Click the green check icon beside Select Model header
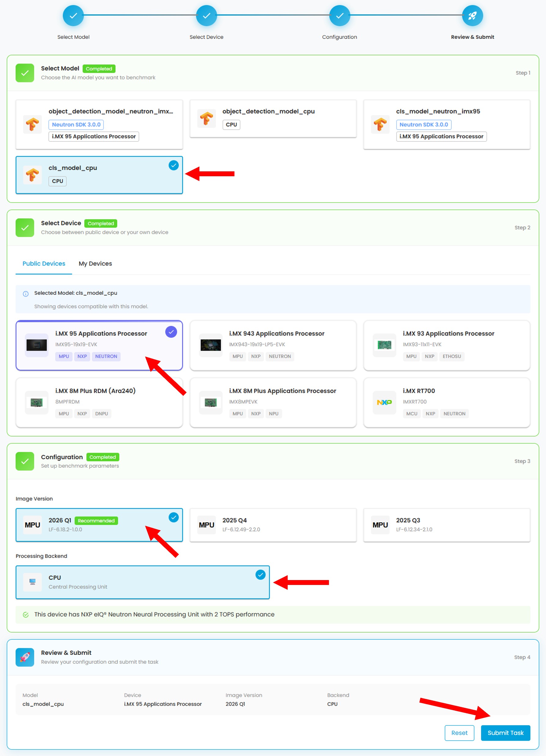The height and width of the screenshot is (756, 546). [25, 73]
